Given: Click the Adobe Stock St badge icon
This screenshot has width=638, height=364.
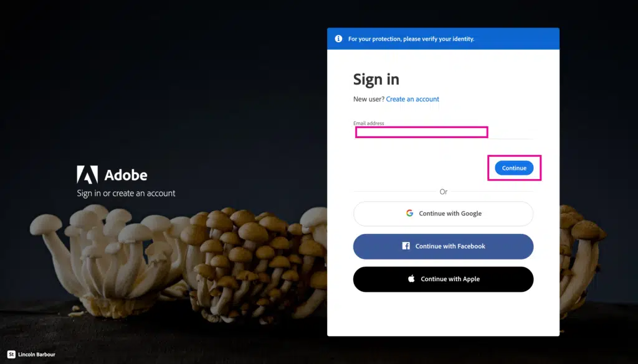Looking at the screenshot, I should click(x=11, y=354).
